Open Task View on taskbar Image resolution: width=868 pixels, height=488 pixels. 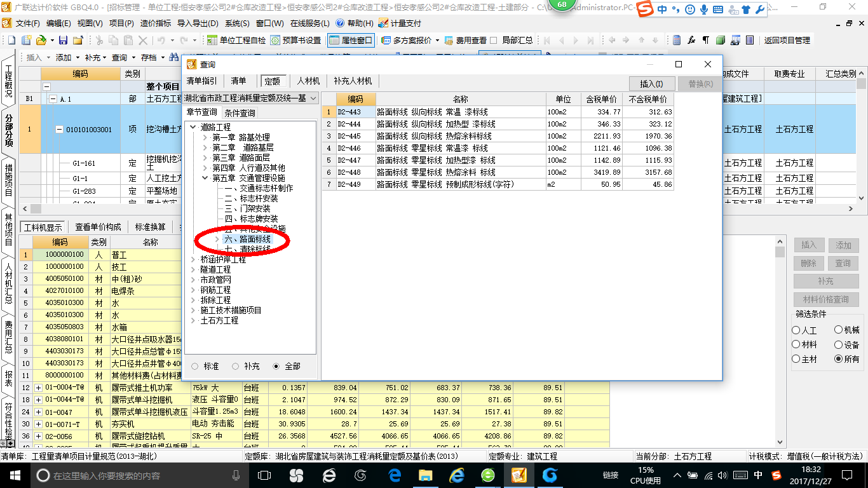[x=264, y=475]
